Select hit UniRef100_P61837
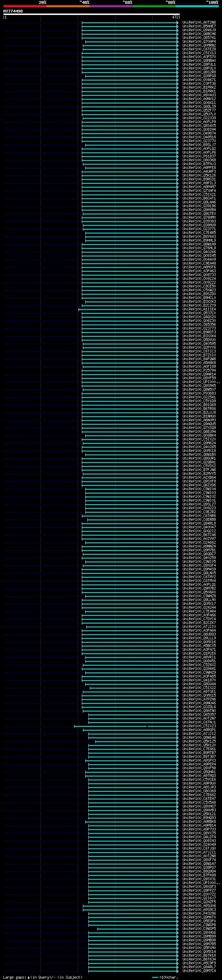Viewport: 222px width, 980px height. [x=199, y=156]
